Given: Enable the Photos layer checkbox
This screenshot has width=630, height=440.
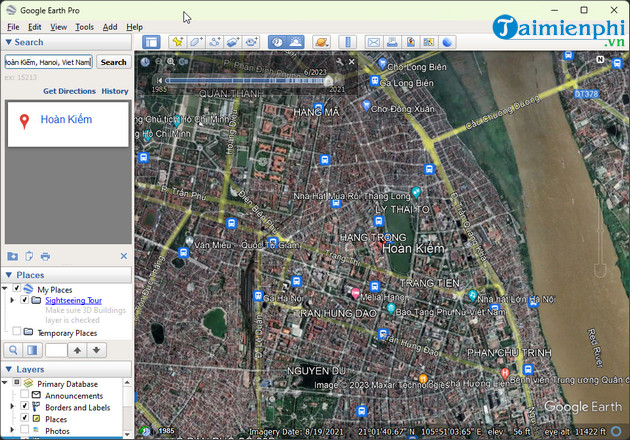Looking at the screenshot, I should click(25, 430).
